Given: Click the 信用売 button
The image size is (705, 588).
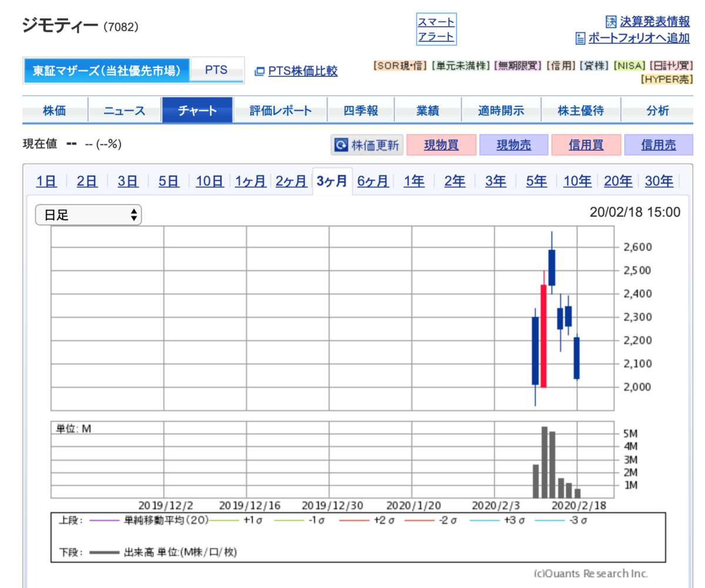Looking at the screenshot, I should 659,145.
